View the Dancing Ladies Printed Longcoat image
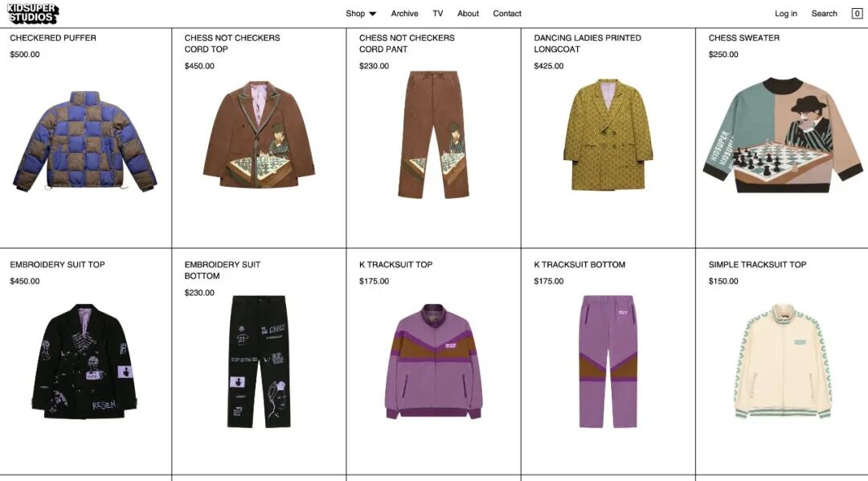 point(608,134)
